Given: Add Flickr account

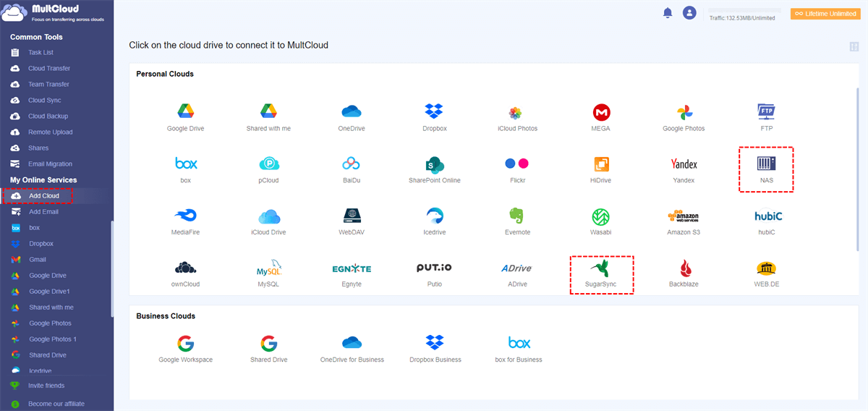Looking at the screenshot, I should (x=516, y=164).
